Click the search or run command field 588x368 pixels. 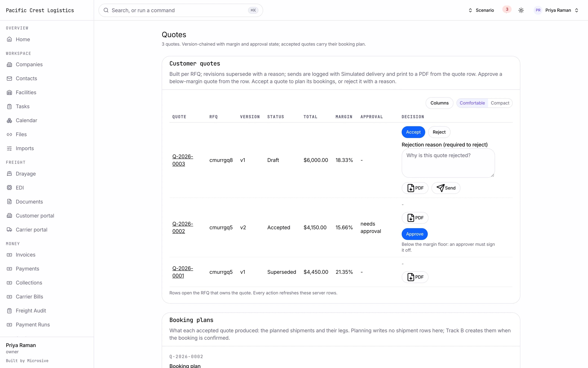click(x=180, y=10)
